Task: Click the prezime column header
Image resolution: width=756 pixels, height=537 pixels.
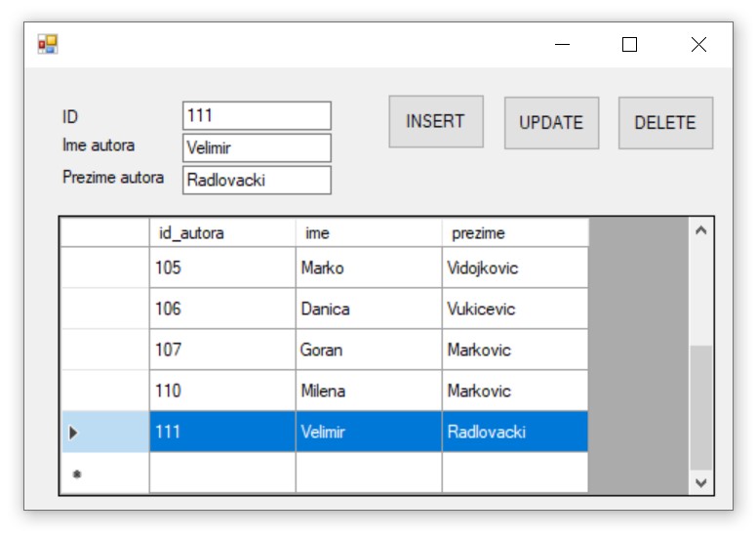Action: click(x=515, y=233)
